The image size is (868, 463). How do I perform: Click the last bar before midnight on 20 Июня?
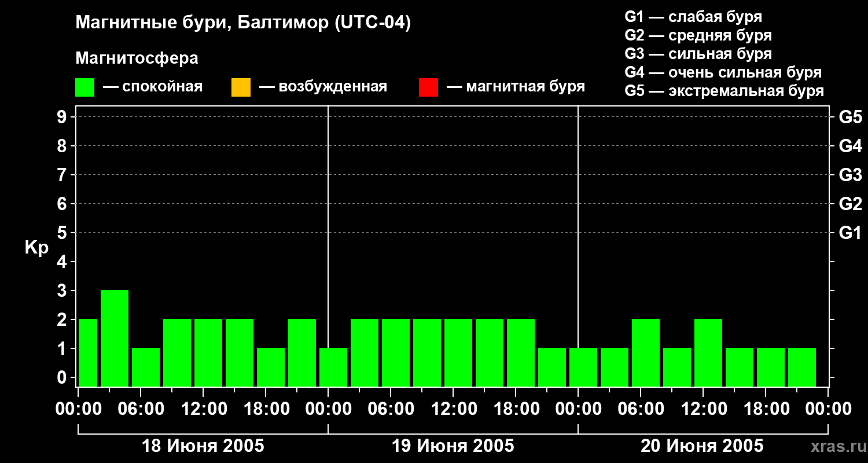(x=802, y=367)
